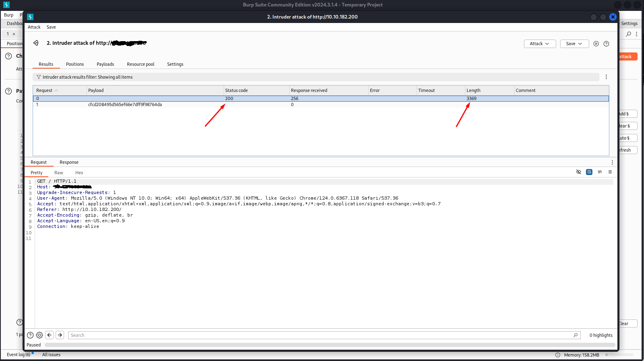Click the filter bar showing all items
The height and width of the screenshot is (361, 644).
(x=316, y=77)
